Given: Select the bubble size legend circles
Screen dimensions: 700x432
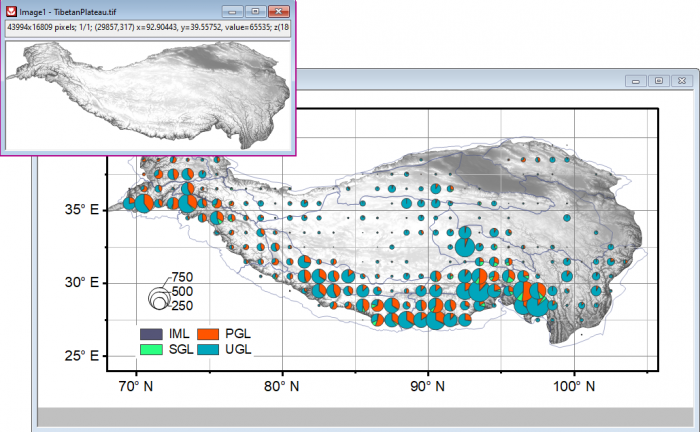Looking at the screenshot, I should click(x=159, y=297).
